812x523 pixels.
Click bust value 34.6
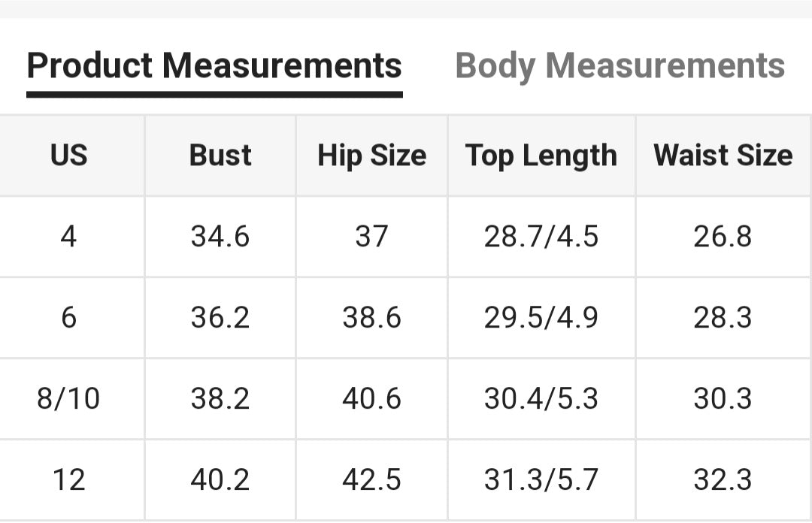pyautogui.click(x=220, y=237)
